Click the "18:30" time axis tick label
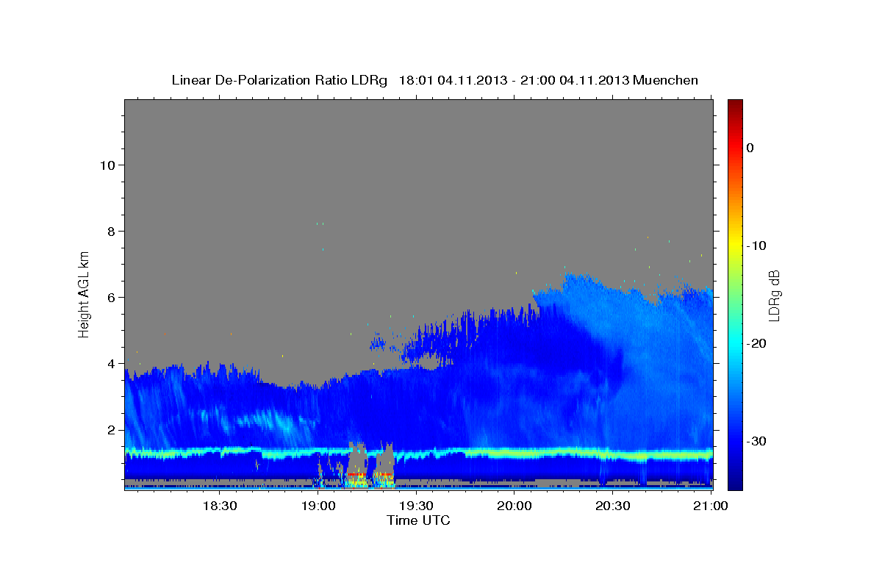 coord(219,506)
